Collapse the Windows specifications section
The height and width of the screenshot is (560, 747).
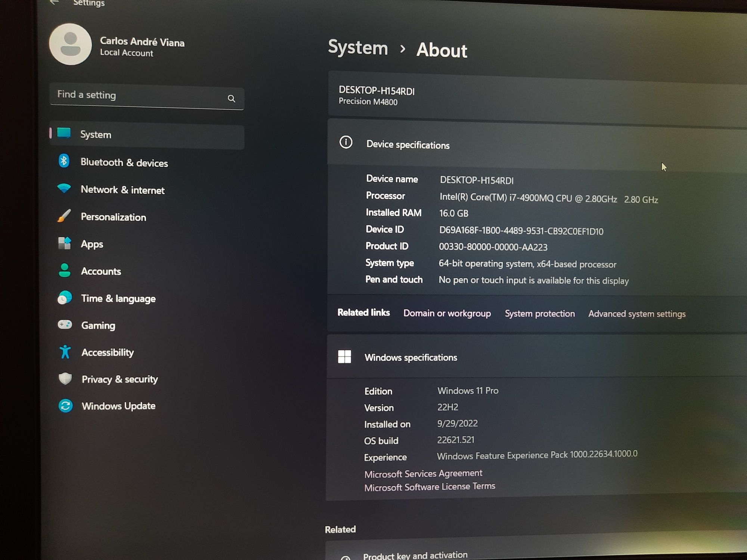click(x=537, y=357)
